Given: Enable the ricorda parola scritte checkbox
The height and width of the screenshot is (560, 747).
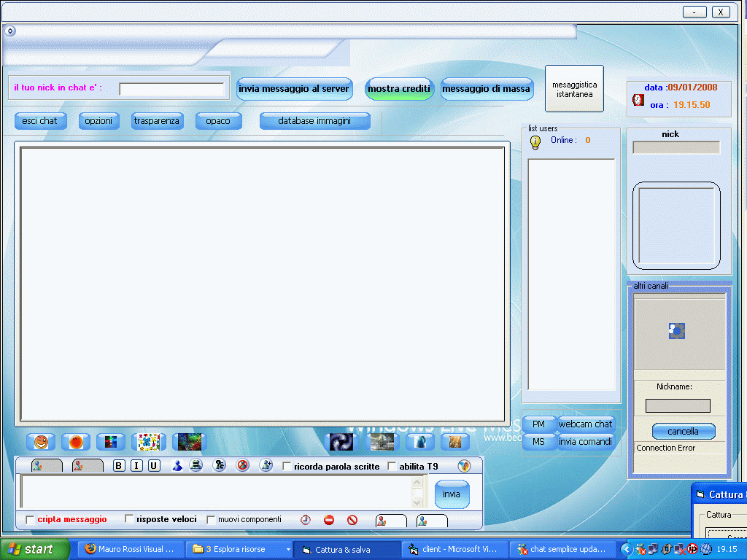Looking at the screenshot, I should (x=287, y=467).
